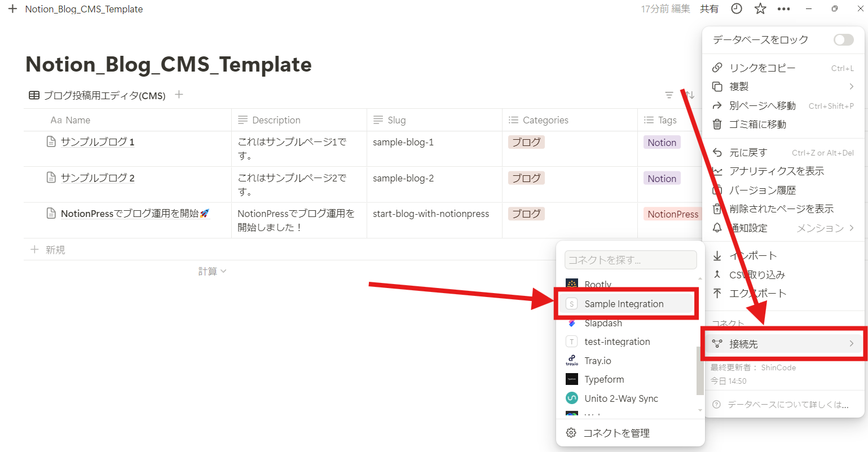The width and height of the screenshot is (868, 452).
Task: Enable the データベースをロック toggle
Action: point(843,39)
